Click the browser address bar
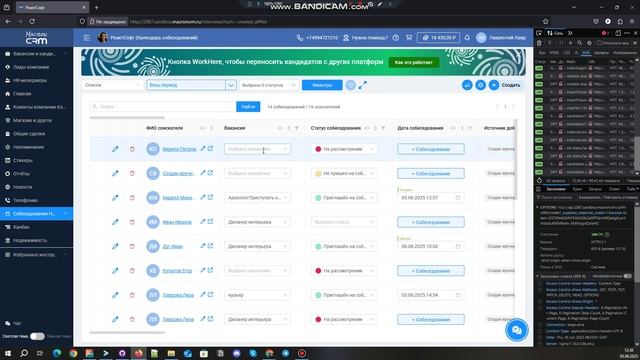Image resolution: width=640 pixels, height=360 pixels. pyautogui.click(x=310, y=22)
